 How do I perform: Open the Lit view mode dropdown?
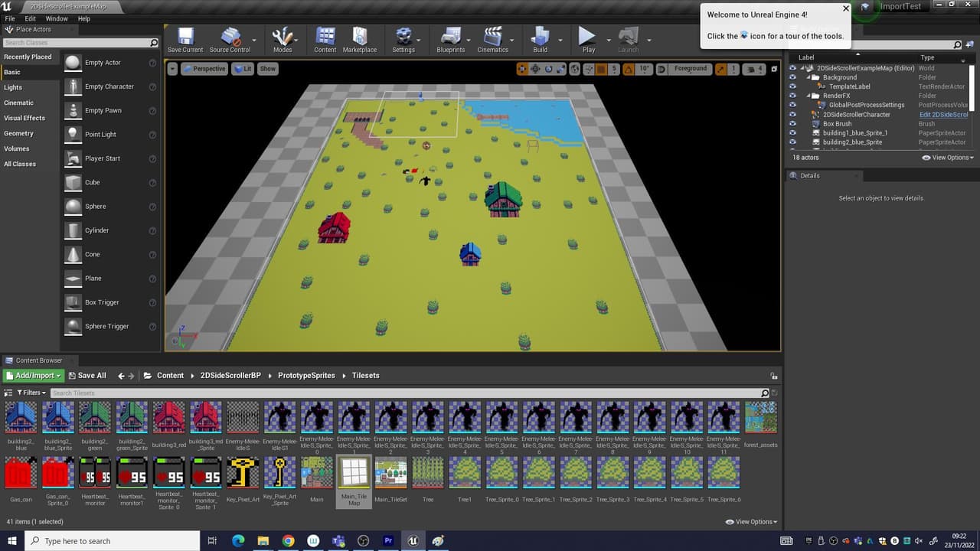[243, 69]
